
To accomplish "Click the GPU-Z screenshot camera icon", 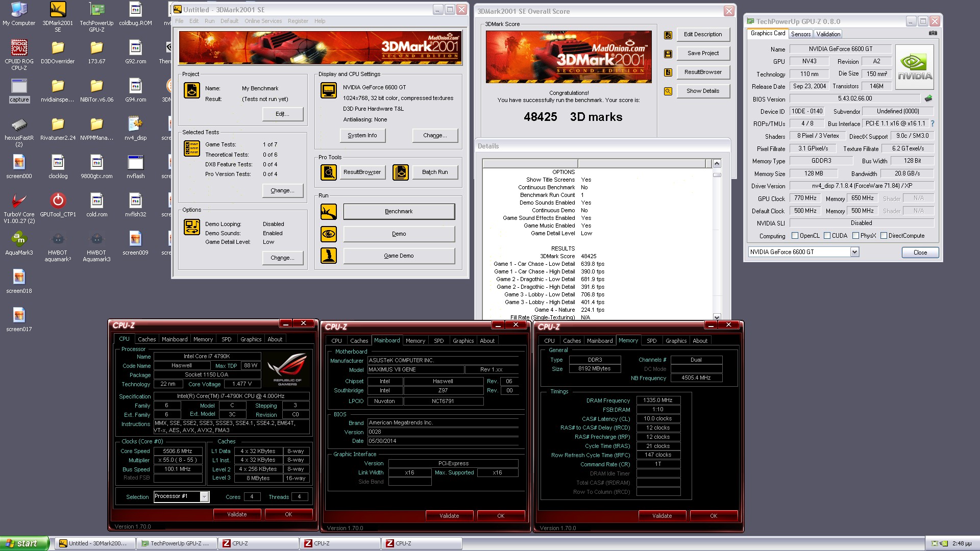I will [933, 33].
